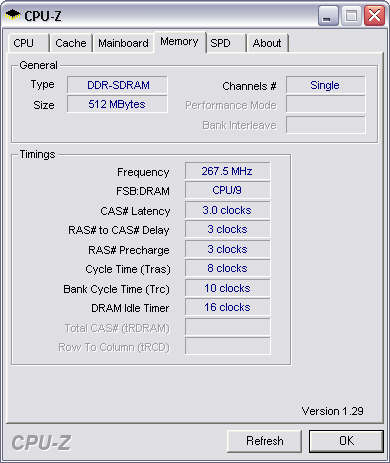Click the 267.5 MHz frequency field

click(227, 171)
